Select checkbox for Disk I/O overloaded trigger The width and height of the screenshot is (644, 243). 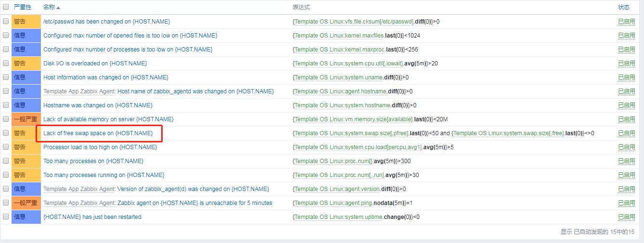click(x=6, y=64)
